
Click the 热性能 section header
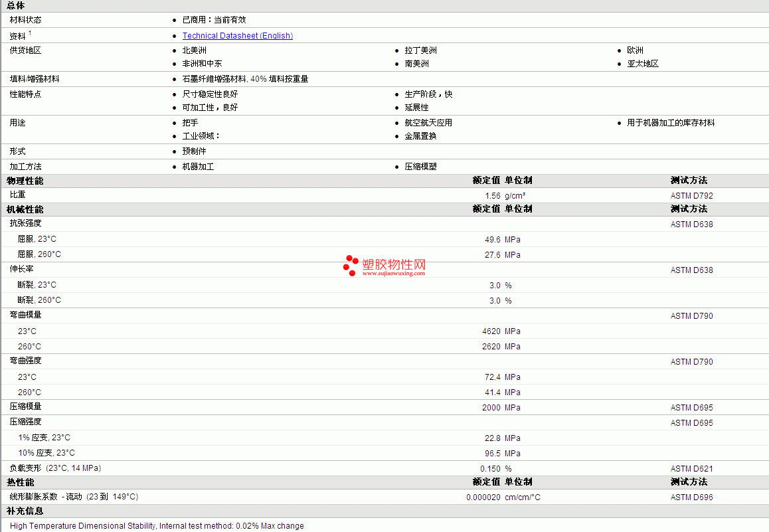point(21,482)
